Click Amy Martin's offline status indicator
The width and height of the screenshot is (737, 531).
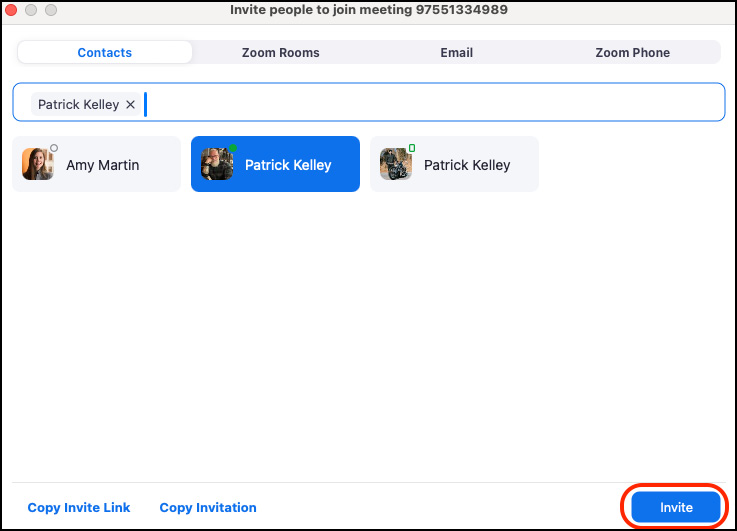(54, 148)
